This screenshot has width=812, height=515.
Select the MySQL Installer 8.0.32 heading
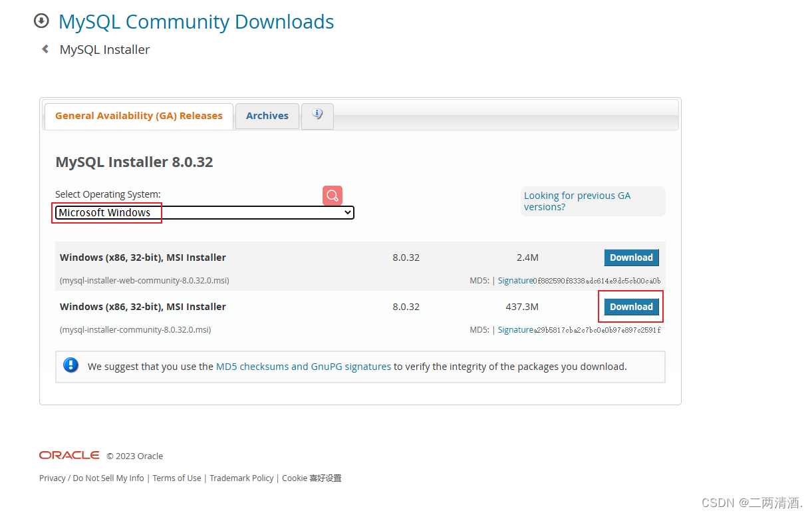[134, 162]
